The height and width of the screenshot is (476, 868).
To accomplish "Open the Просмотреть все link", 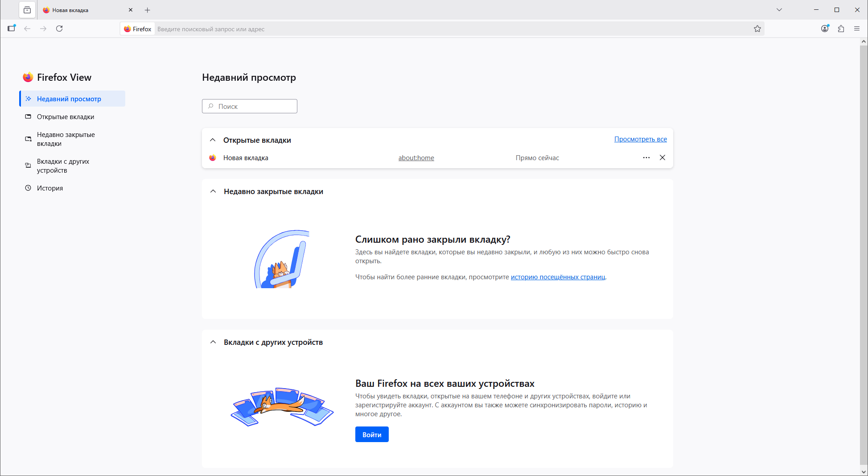I will pyautogui.click(x=640, y=139).
